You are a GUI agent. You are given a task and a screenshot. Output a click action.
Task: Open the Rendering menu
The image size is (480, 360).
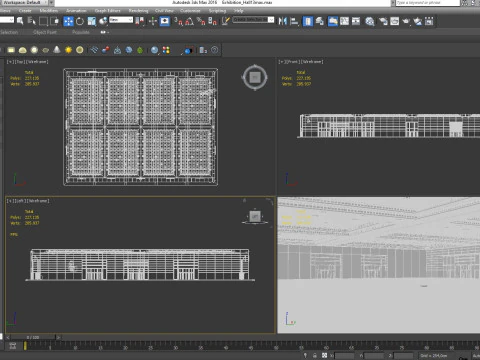click(x=138, y=11)
